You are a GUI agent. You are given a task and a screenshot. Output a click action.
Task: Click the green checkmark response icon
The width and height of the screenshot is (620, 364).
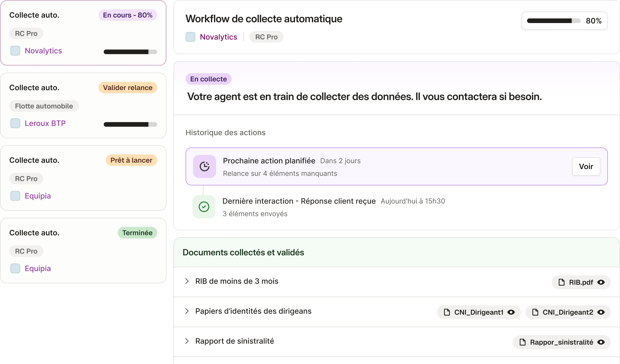click(204, 207)
